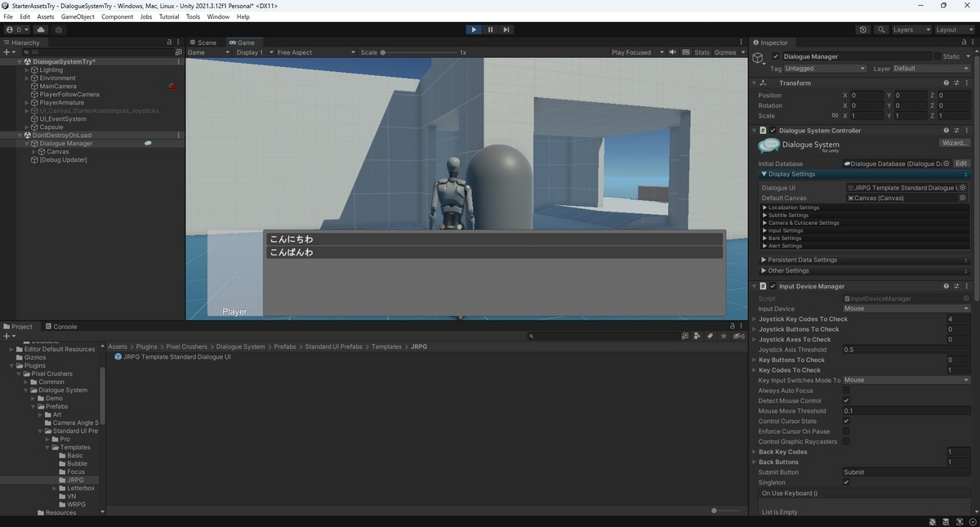Toggle Always Auto Focus checkbox
Screen dimensions: 980x527
[846, 391]
